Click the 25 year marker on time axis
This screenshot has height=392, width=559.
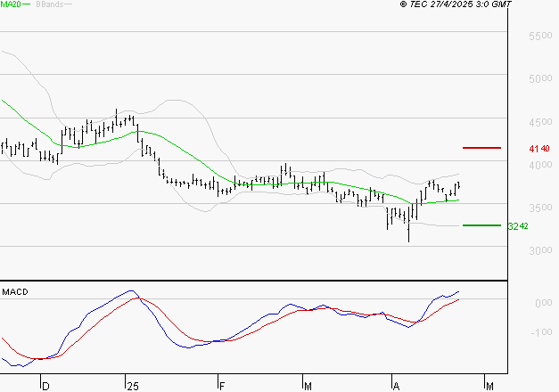click(132, 386)
